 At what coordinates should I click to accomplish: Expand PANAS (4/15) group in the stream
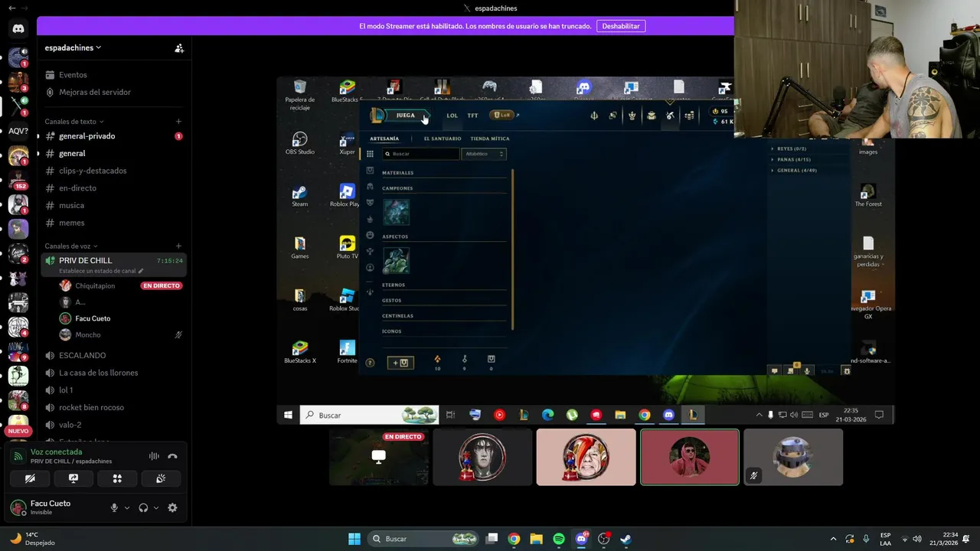coord(791,159)
